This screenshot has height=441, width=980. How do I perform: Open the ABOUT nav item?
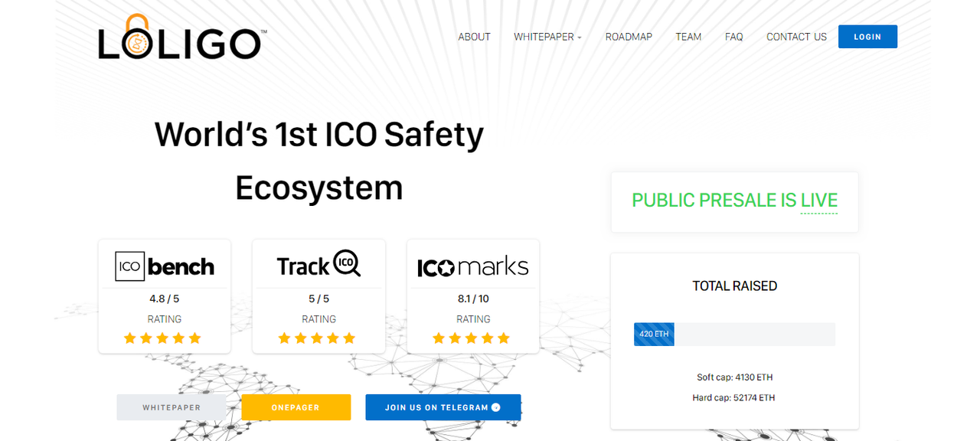[474, 37]
